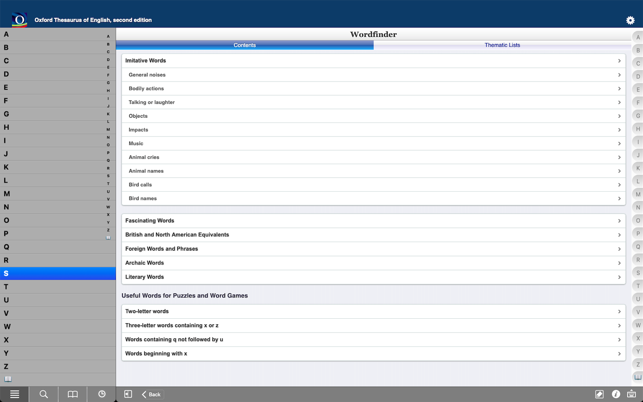Open the list view icon in bottom toolbar
Image resolution: width=643 pixels, height=402 pixels.
click(14, 394)
